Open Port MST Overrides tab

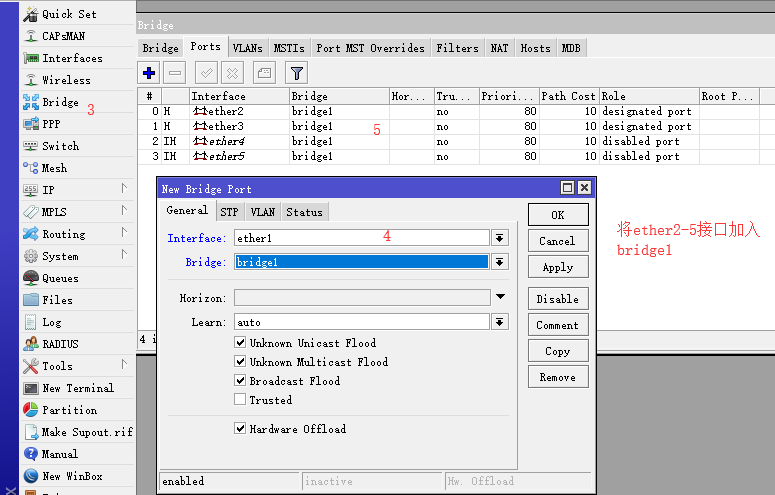pyautogui.click(x=370, y=48)
